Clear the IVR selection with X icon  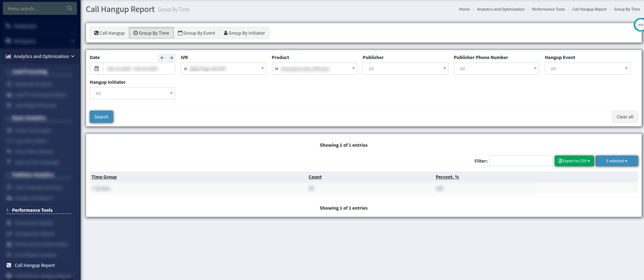pos(185,69)
